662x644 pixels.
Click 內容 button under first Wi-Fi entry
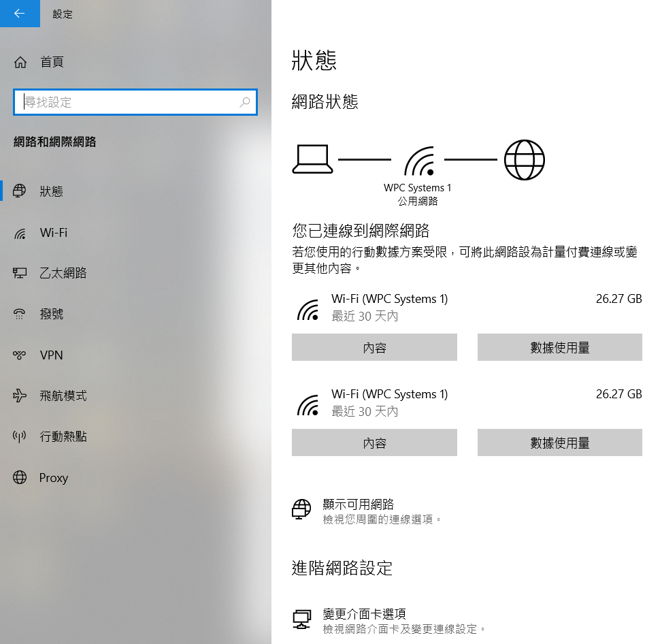374,348
